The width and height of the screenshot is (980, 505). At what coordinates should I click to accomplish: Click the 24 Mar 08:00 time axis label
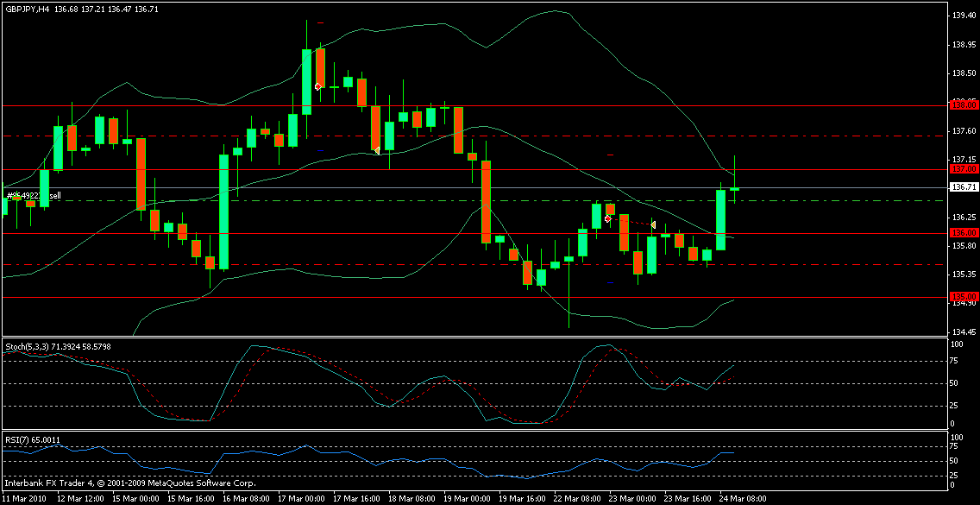point(742,499)
